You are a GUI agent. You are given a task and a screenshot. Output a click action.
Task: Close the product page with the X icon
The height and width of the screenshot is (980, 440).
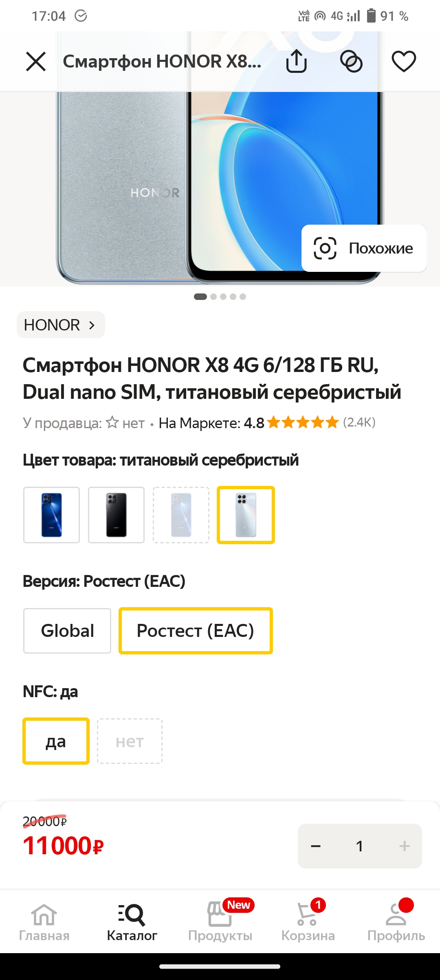coord(36,61)
